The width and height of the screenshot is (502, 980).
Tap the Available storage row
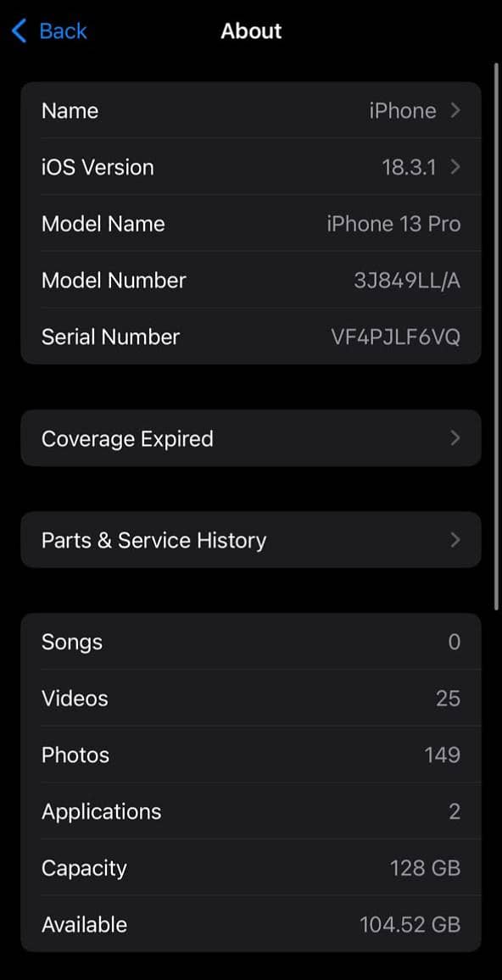point(251,924)
